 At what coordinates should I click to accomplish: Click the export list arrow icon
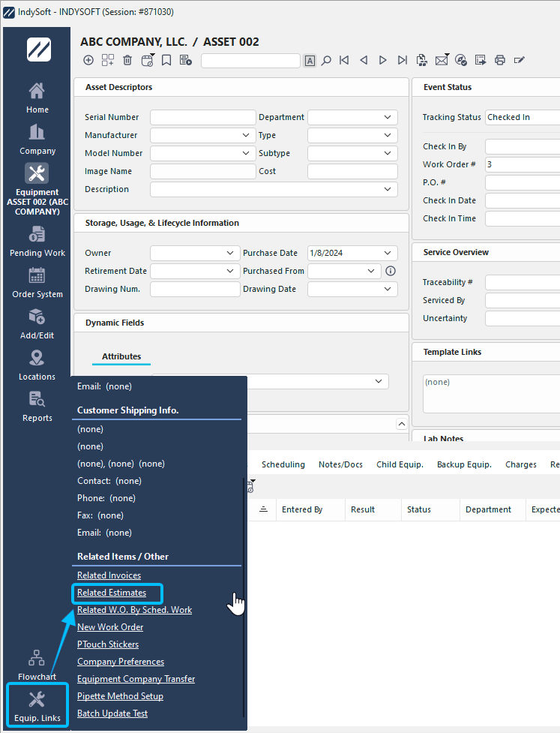coord(480,60)
